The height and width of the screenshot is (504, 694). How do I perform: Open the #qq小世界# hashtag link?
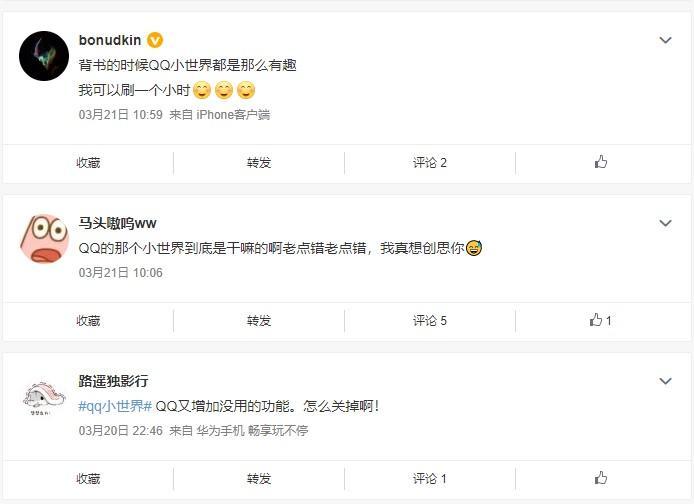(x=114, y=406)
